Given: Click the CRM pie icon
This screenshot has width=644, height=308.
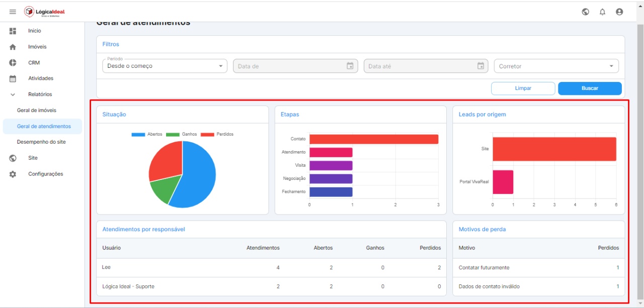Looking at the screenshot, I should tap(13, 63).
